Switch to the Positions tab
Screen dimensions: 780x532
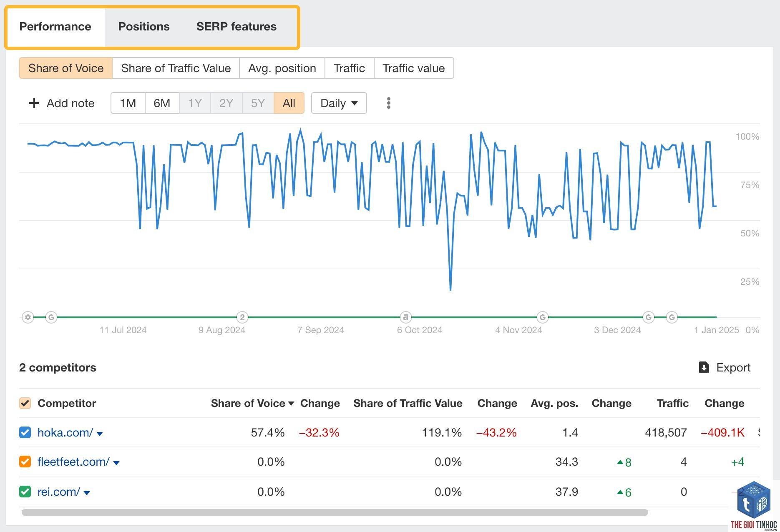click(144, 27)
